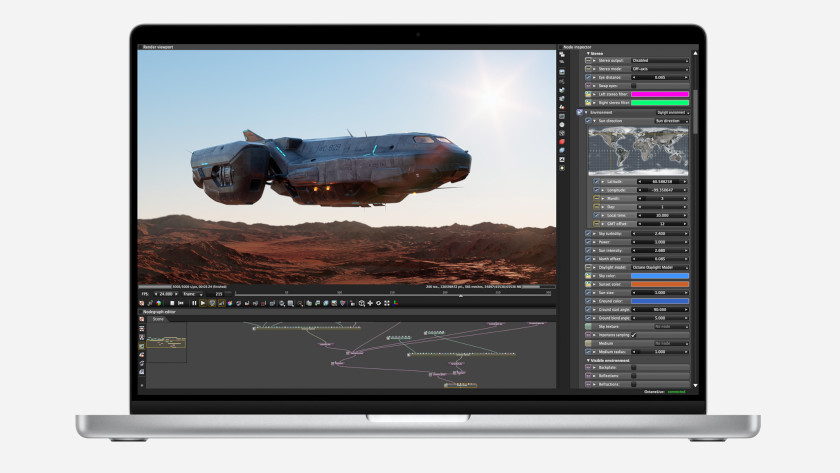This screenshot has height=473, width=840.
Task: Collapse the Visible environment section
Action: (588, 361)
